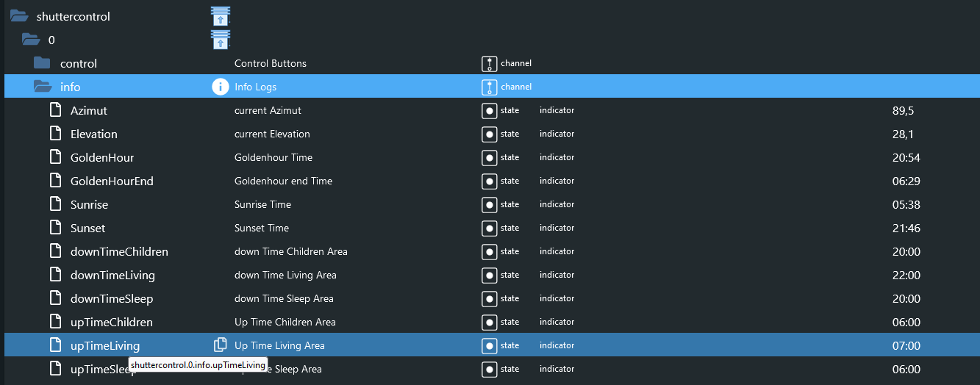980x385 pixels.
Task: Click the file icon beside GoldenHour
Action: click(x=55, y=157)
